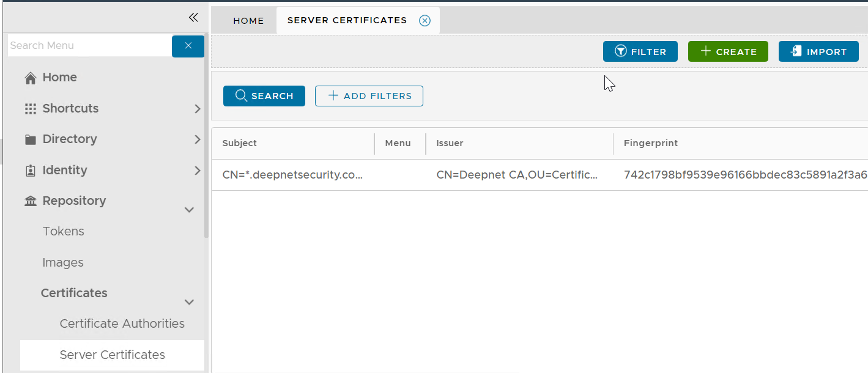The width and height of the screenshot is (868, 373).
Task: Switch to the HOME tab
Action: (x=248, y=21)
